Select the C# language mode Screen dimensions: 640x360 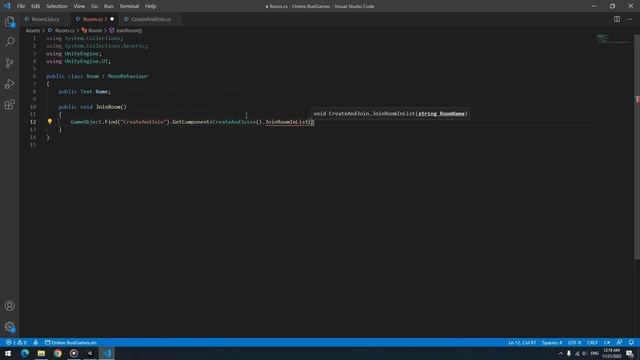point(607,342)
